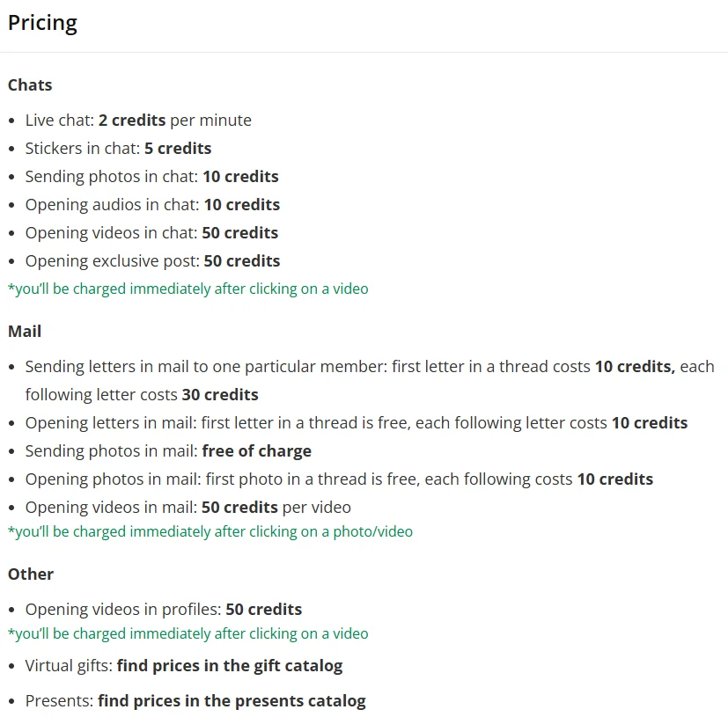Click Opening videos in profiles 50 credits
728x717 pixels.
pyautogui.click(x=164, y=610)
